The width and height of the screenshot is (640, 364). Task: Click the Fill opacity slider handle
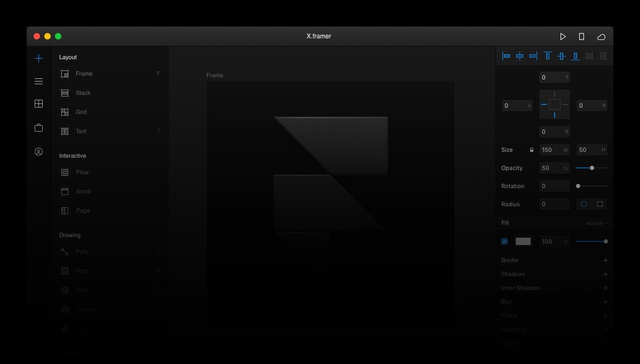click(606, 241)
